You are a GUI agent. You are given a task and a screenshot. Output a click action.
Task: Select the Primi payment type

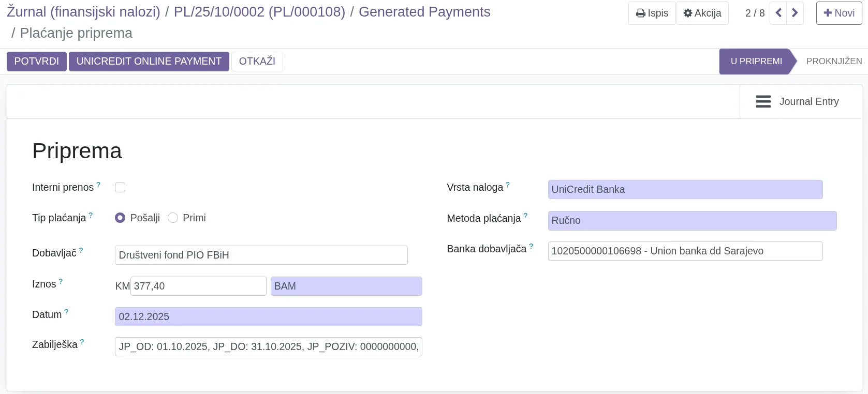click(x=173, y=218)
